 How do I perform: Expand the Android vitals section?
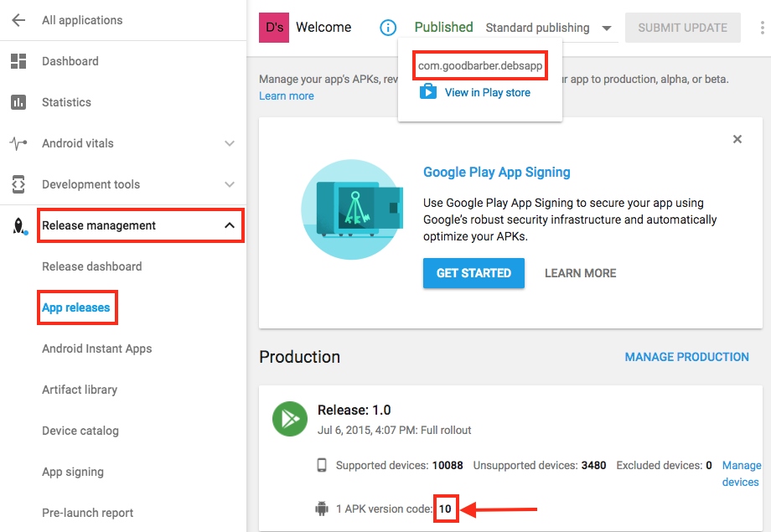[230, 143]
